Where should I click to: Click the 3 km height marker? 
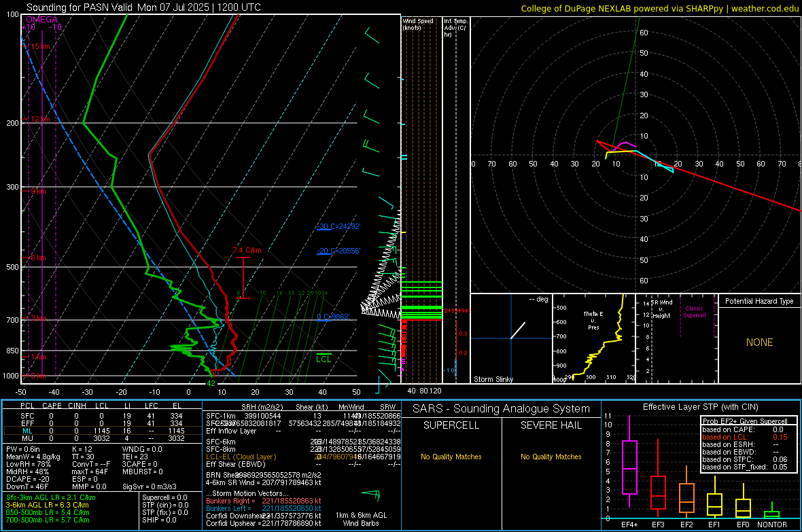(x=38, y=319)
